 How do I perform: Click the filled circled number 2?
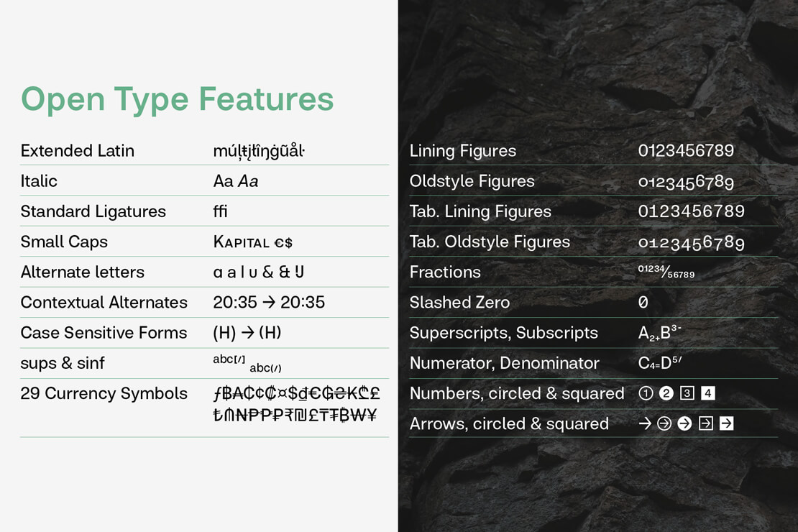666,393
